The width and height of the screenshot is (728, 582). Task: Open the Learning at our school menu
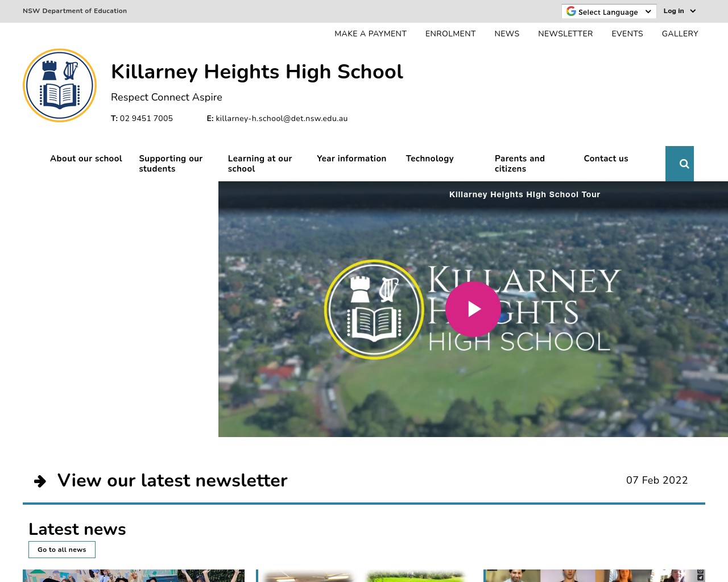[x=260, y=164]
